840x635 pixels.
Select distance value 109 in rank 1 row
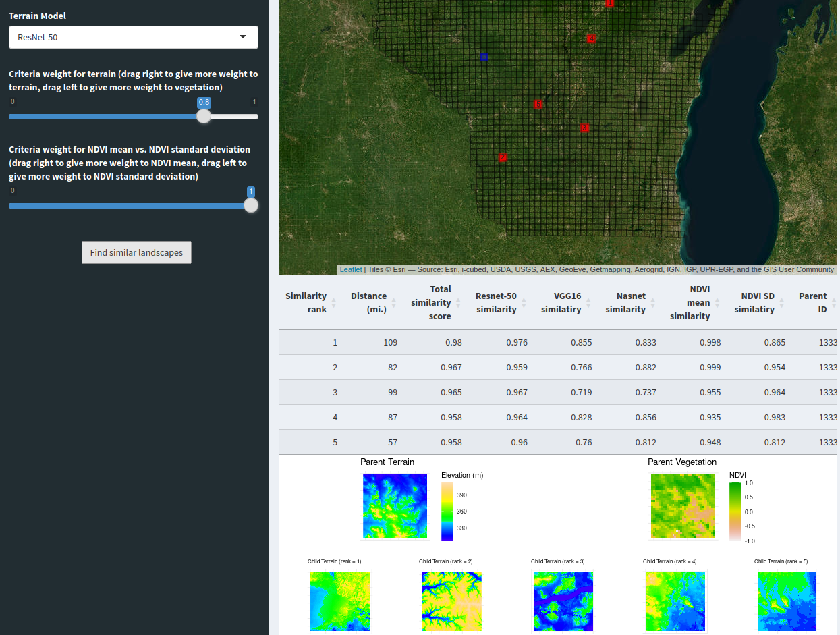(x=391, y=342)
